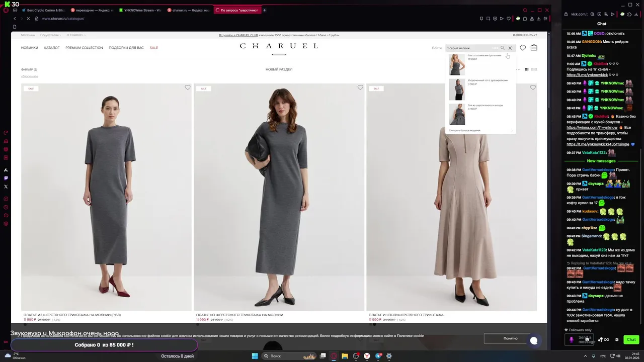Click the purple emote icon in chat input

click(x=571, y=339)
